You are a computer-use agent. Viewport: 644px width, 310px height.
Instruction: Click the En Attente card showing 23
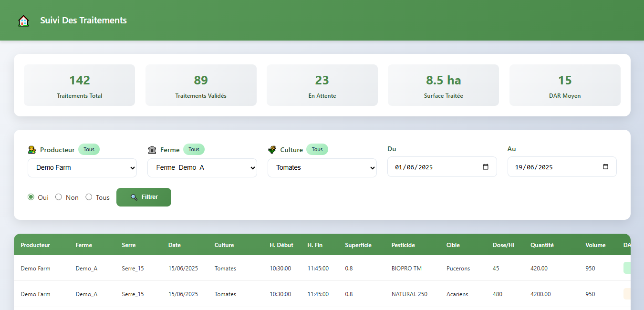click(x=322, y=85)
